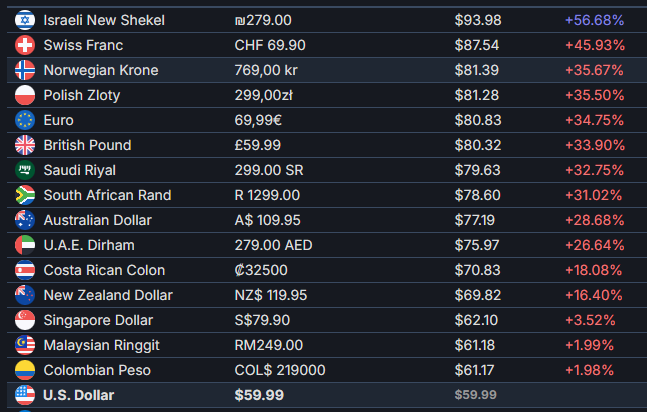The image size is (647, 412).
Task: Select the Norwegian flag icon
Action: (x=25, y=70)
